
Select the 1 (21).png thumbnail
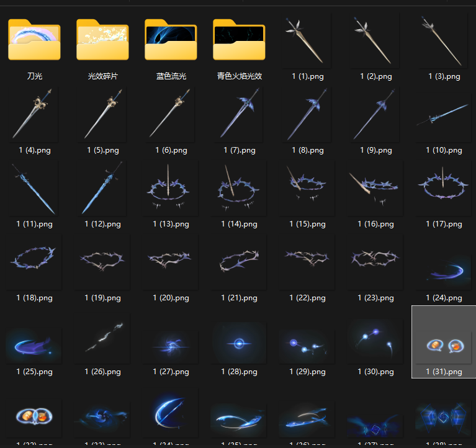(x=240, y=262)
